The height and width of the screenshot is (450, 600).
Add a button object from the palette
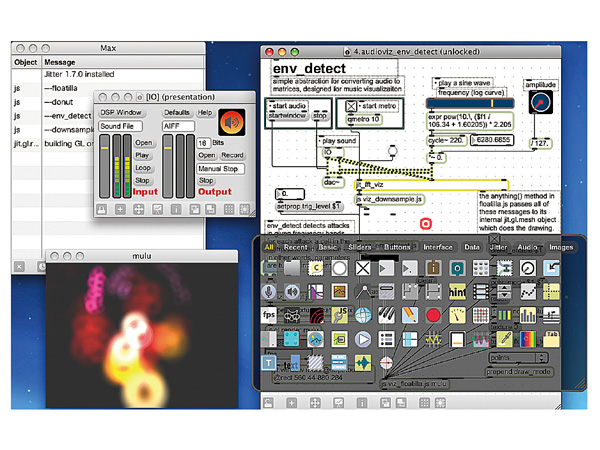point(339,268)
